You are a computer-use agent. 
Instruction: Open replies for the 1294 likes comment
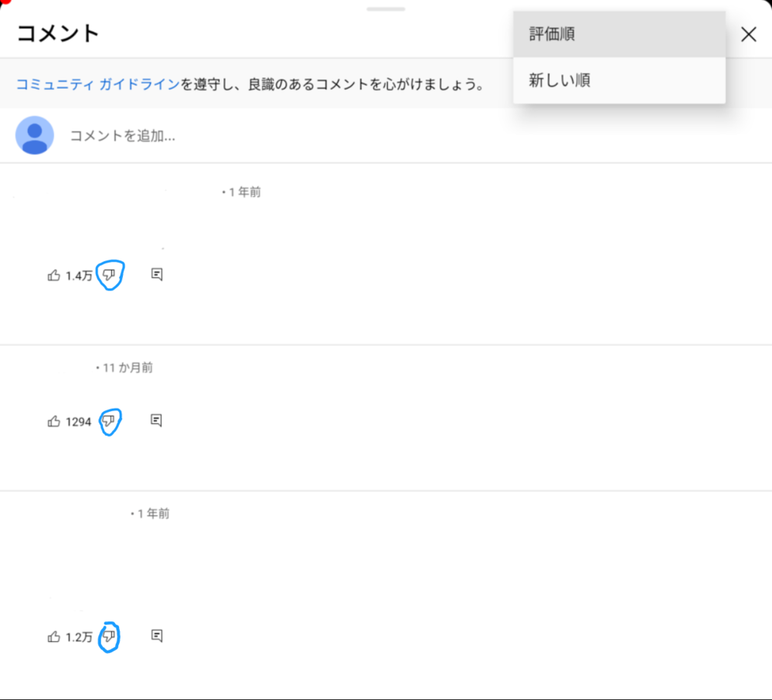coord(156,420)
